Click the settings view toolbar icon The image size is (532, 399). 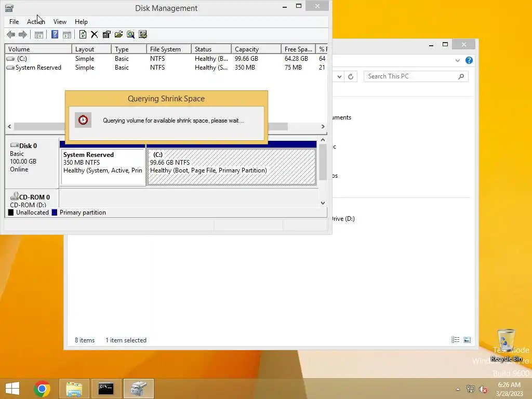point(143,34)
